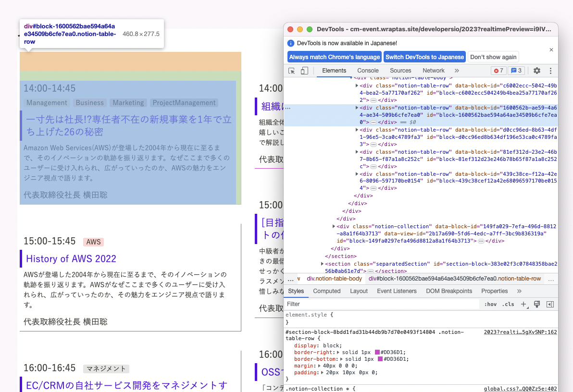Screen dimensions: 573x392
Task: Click div#block-1600562b breadcrumb item
Action: click(x=455, y=279)
